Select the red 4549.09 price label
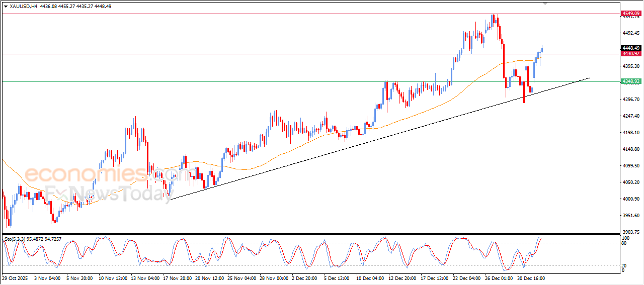 (x=630, y=13)
